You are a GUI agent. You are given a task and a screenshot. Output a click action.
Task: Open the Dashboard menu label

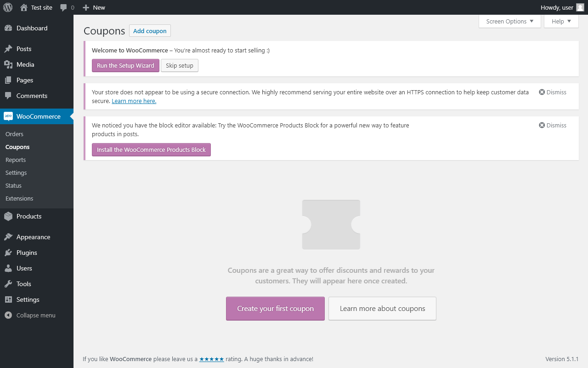click(x=32, y=28)
